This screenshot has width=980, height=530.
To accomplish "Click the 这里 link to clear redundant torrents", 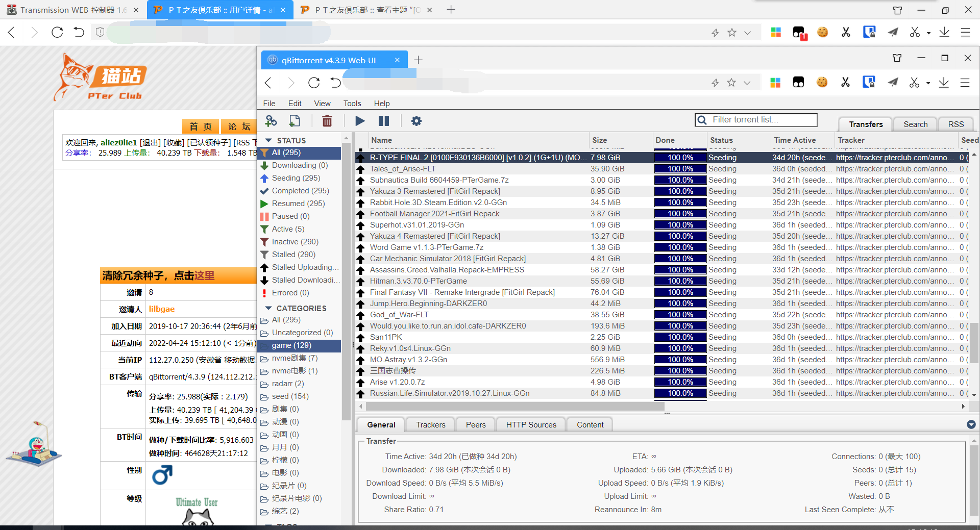I will point(204,276).
